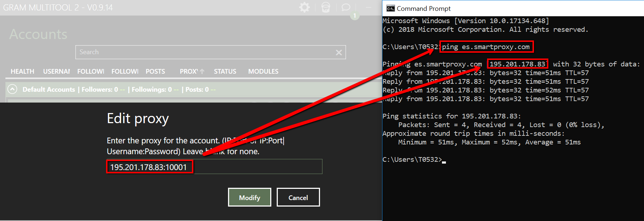Minimize the Gram Multitool window
This screenshot has width=644, height=221.
click(368, 7)
